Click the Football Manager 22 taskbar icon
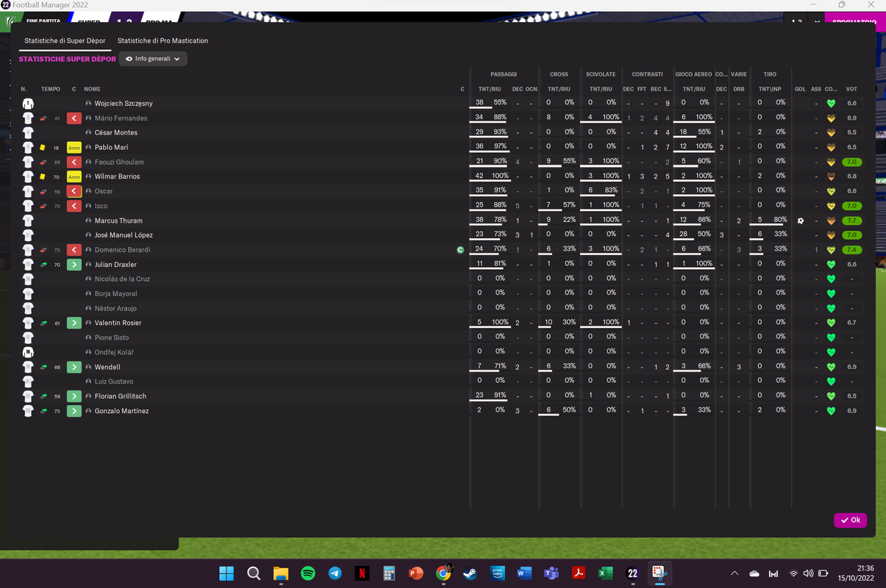Viewport: 886px width, 588px height. [x=632, y=573]
